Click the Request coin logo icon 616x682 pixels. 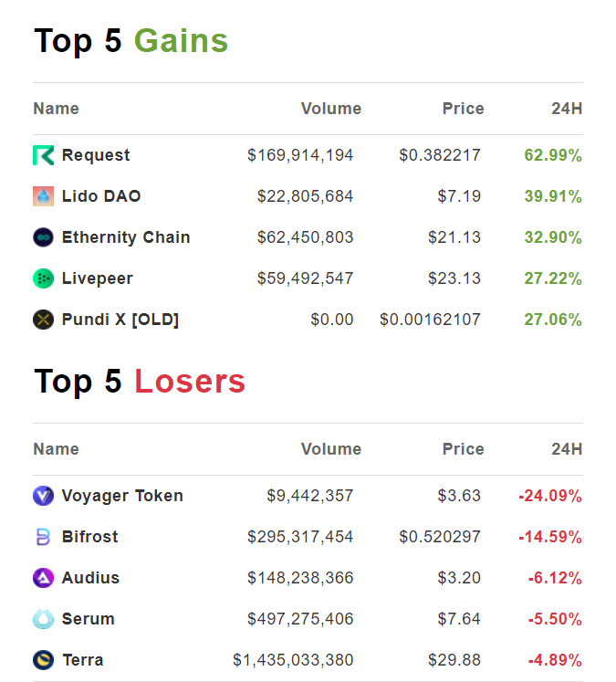pos(43,155)
